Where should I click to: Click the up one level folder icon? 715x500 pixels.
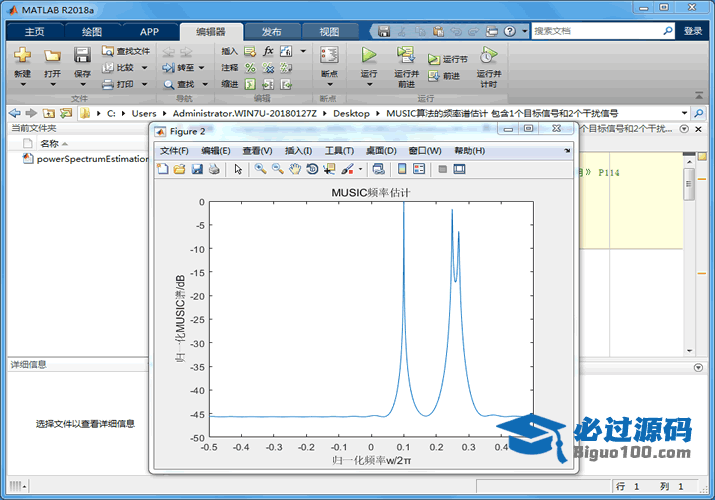tap(49, 113)
